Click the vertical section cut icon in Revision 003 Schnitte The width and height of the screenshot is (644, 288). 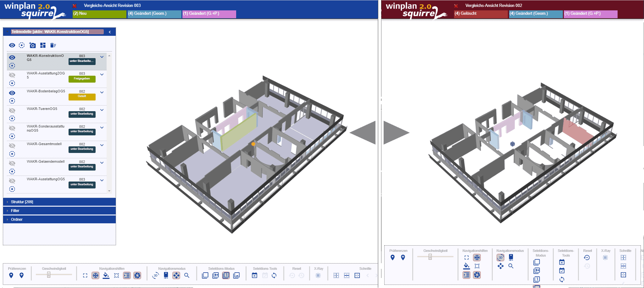(x=336, y=275)
